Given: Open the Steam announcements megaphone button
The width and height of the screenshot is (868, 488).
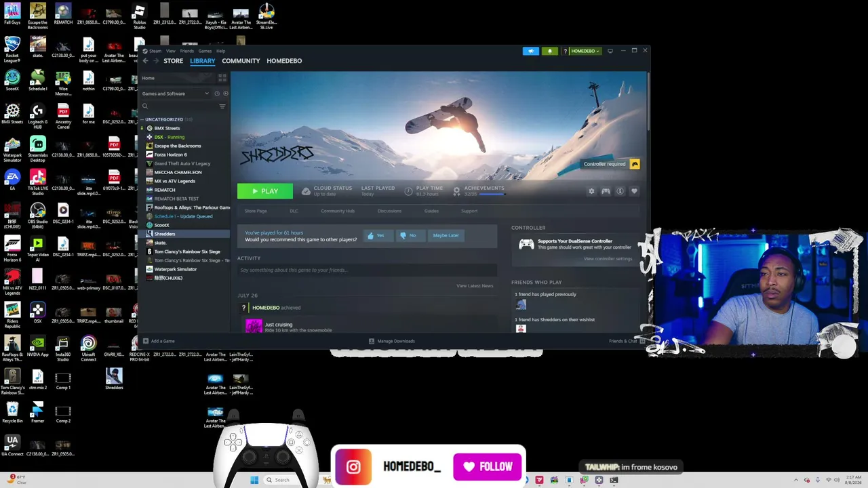Looking at the screenshot, I should pos(531,51).
